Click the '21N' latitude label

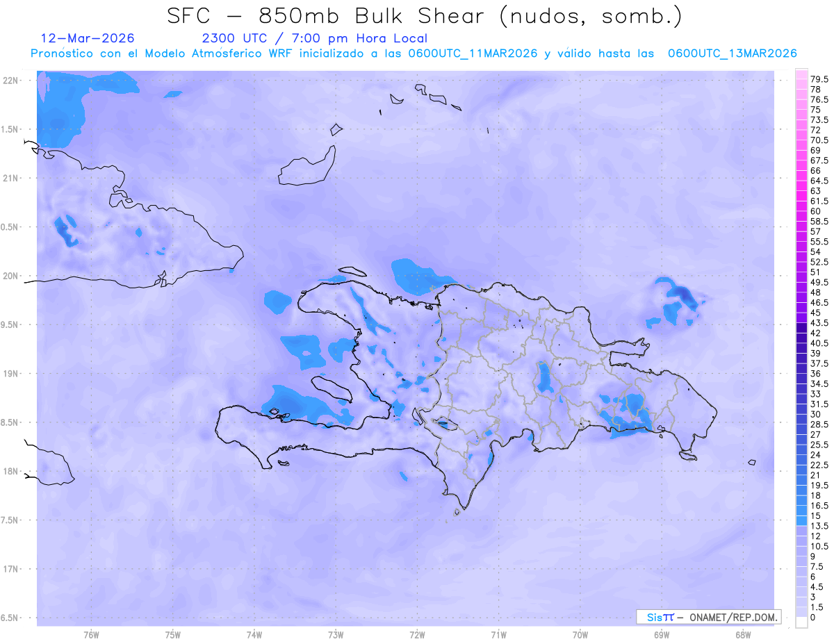12,178
